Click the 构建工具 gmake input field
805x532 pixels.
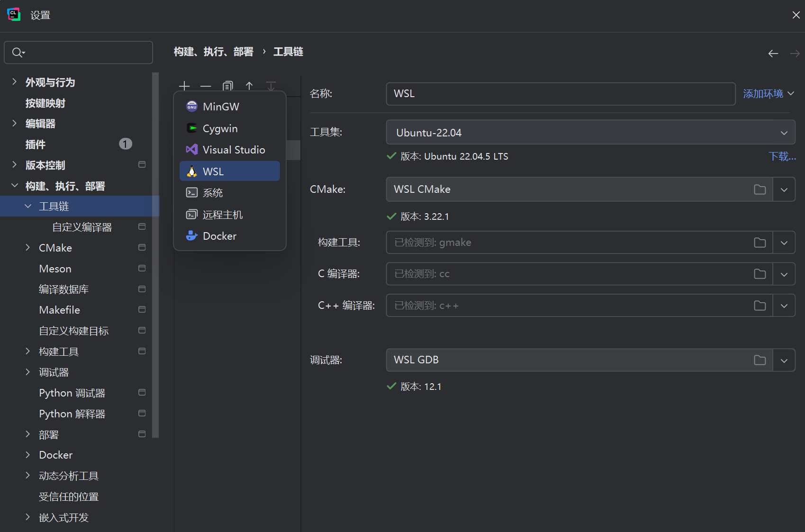point(579,243)
